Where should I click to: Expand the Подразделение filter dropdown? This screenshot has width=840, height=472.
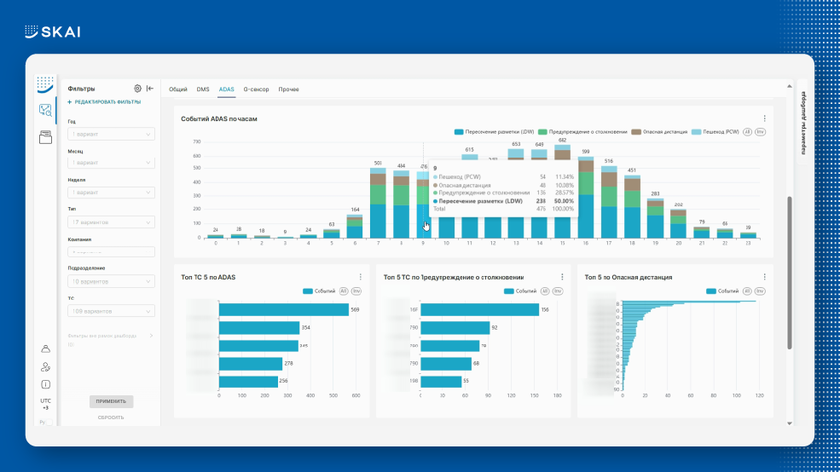pyautogui.click(x=111, y=282)
